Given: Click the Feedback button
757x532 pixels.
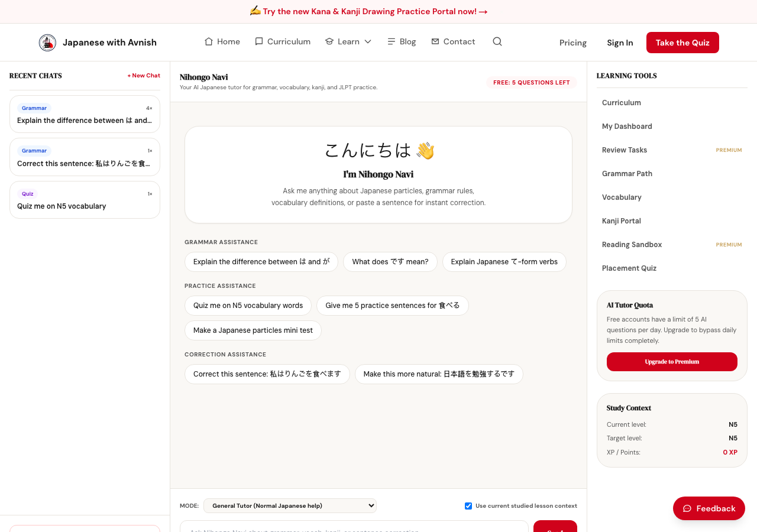Looking at the screenshot, I should click(x=709, y=508).
